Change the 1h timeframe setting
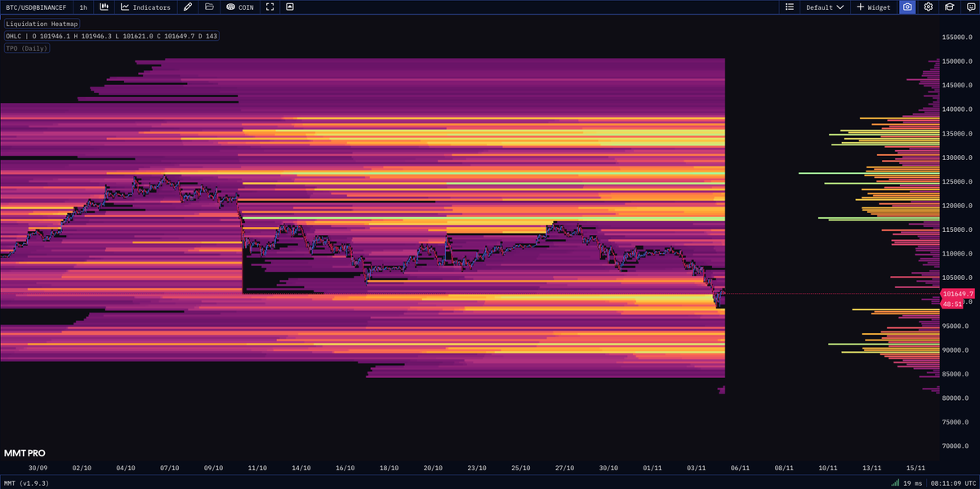Image resolution: width=980 pixels, height=489 pixels. pyautogui.click(x=83, y=7)
